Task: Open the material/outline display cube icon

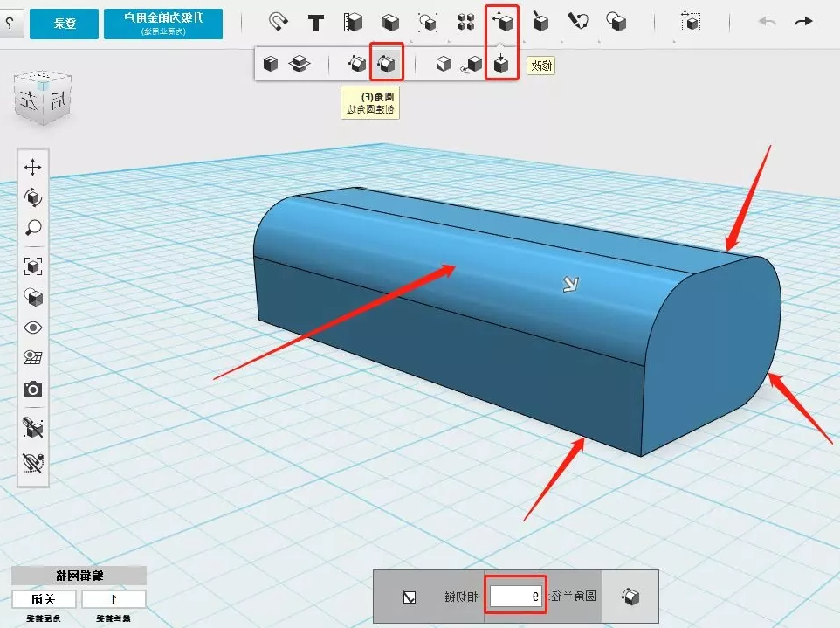Action: coord(32,297)
